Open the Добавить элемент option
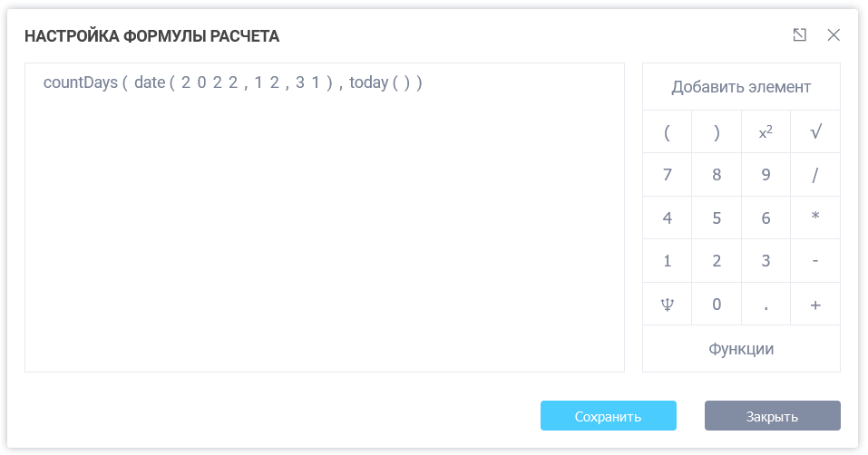The width and height of the screenshot is (868, 455). click(741, 87)
